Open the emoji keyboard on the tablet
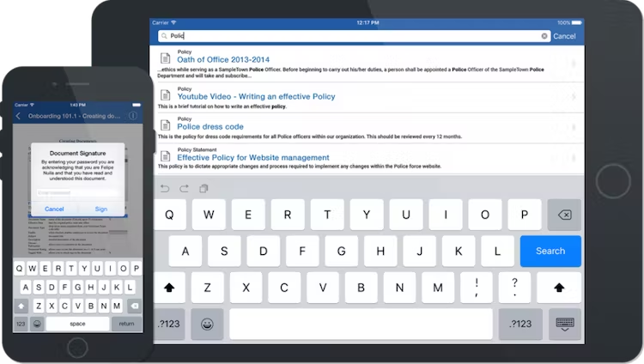The height and width of the screenshot is (364, 644). pyautogui.click(x=207, y=325)
